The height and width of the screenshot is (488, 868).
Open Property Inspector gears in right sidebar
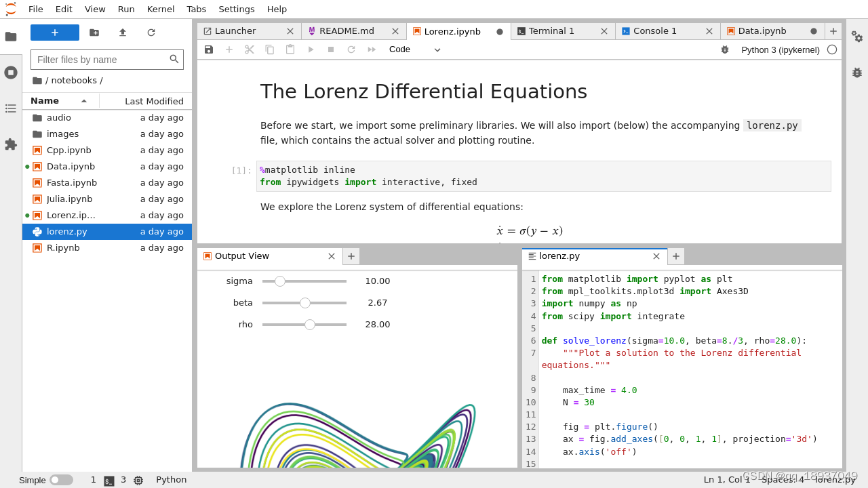point(857,37)
